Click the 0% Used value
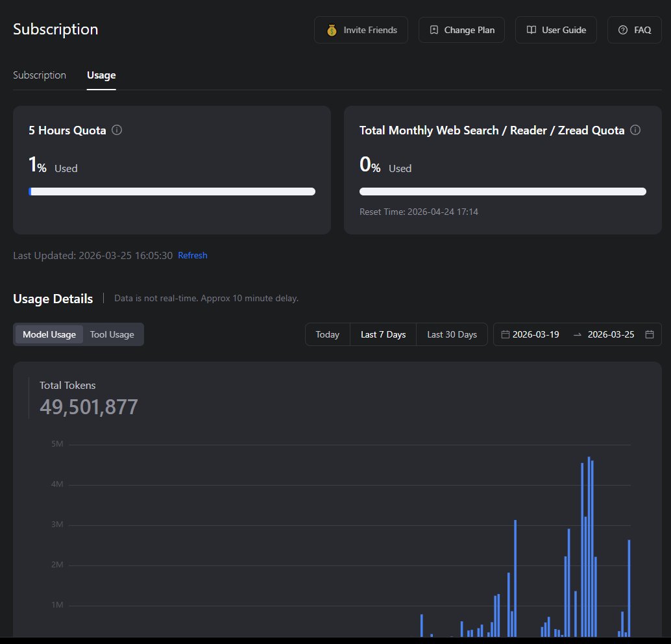Viewport: 671px width, 644px height. (385, 165)
